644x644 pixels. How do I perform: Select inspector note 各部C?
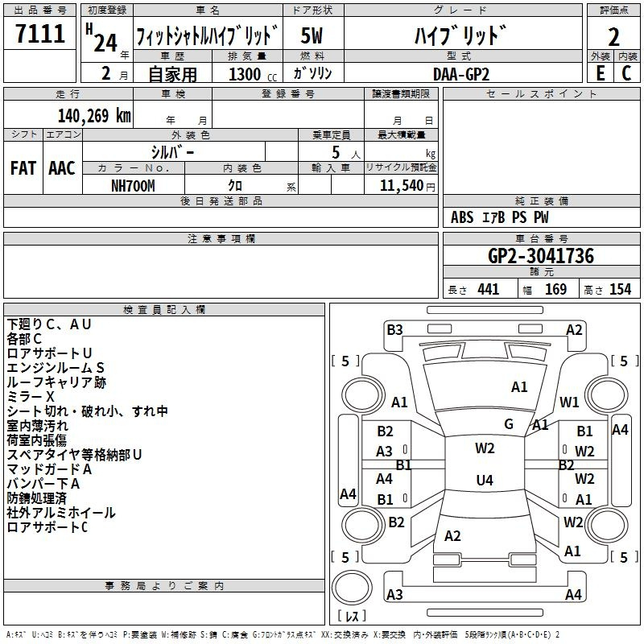click(x=24, y=339)
